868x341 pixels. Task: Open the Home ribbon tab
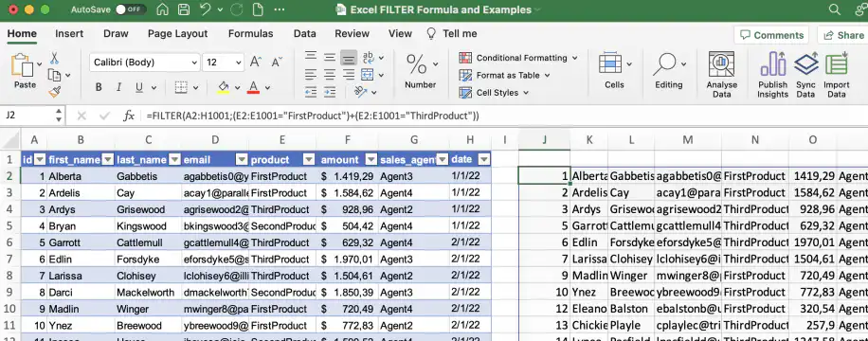pos(22,34)
